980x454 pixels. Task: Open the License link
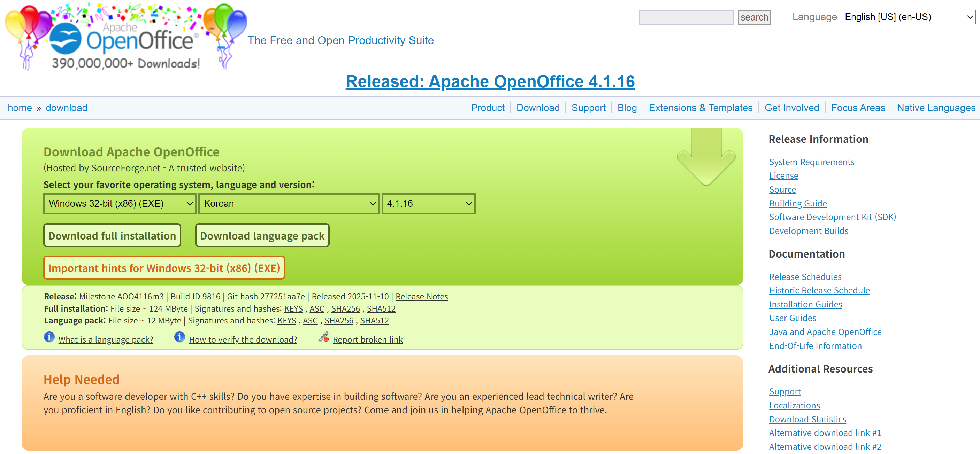783,176
